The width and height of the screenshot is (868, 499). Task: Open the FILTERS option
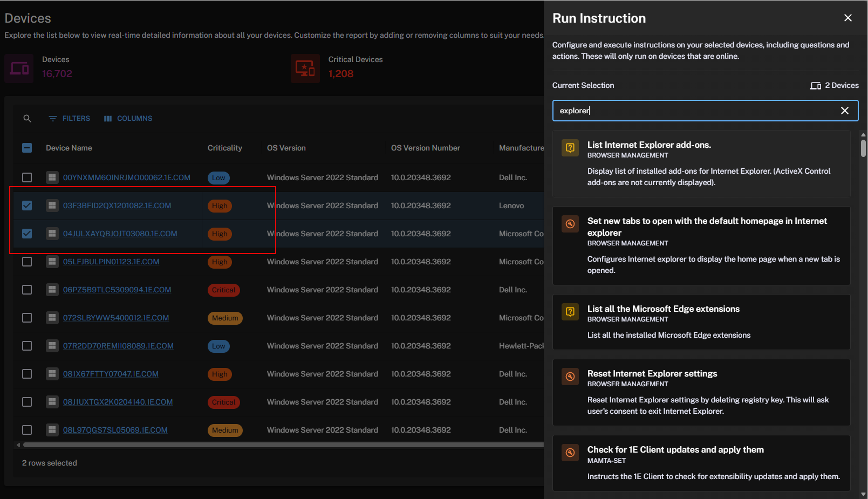point(70,119)
